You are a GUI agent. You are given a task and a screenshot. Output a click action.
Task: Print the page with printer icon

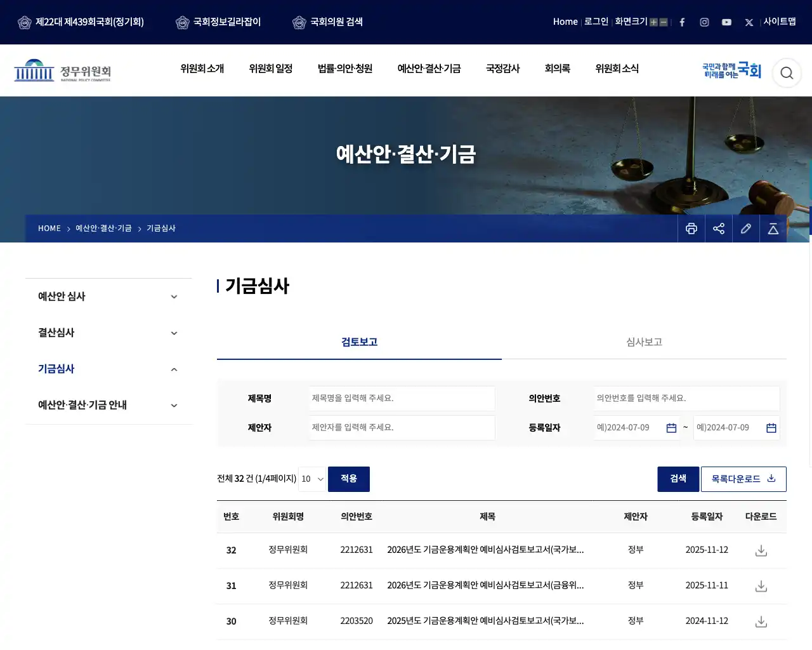[691, 229]
